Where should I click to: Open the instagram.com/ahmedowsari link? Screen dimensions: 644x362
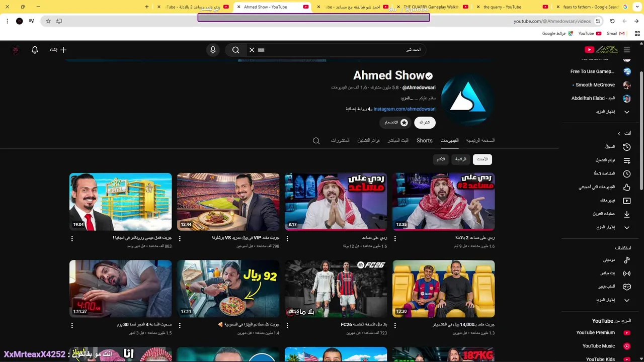pyautogui.click(x=404, y=109)
